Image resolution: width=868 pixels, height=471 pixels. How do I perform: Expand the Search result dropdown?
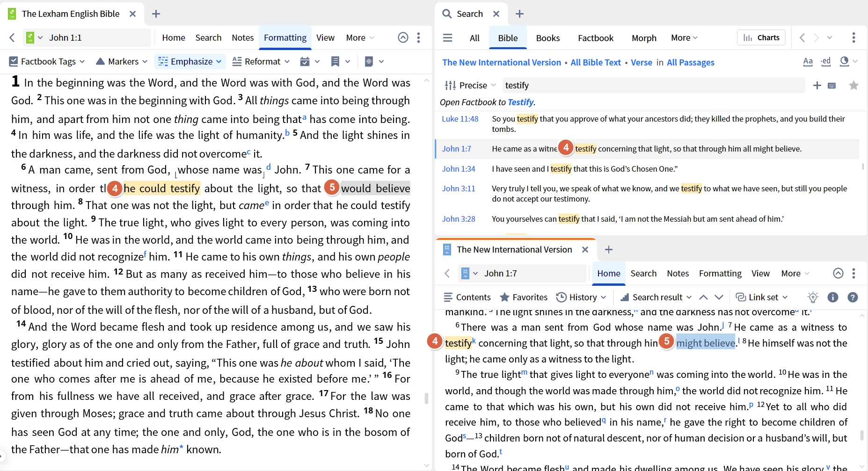pos(656,297)
